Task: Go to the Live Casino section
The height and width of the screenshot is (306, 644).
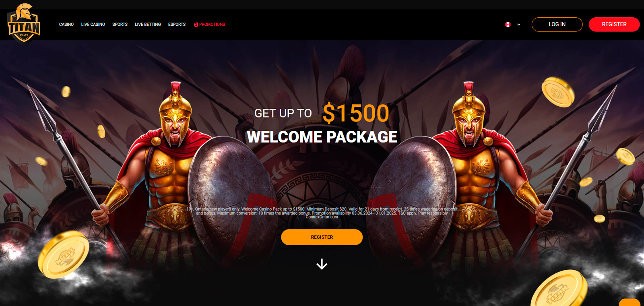Action: tap(93, 25)
